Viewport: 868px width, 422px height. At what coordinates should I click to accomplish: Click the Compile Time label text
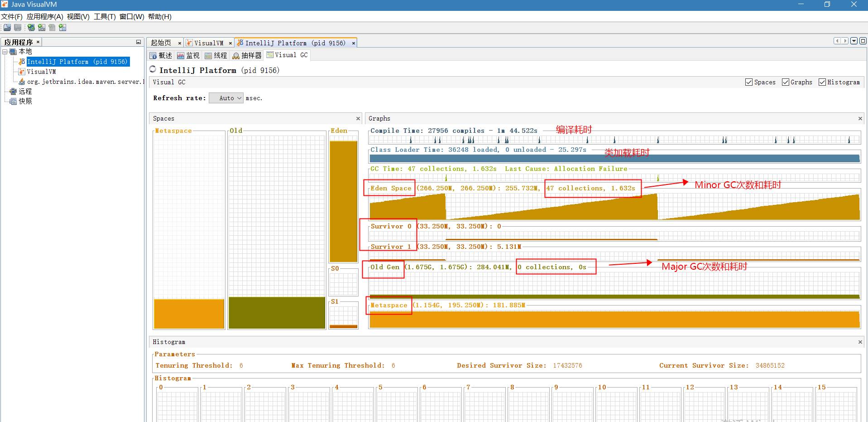coord(454,131)
